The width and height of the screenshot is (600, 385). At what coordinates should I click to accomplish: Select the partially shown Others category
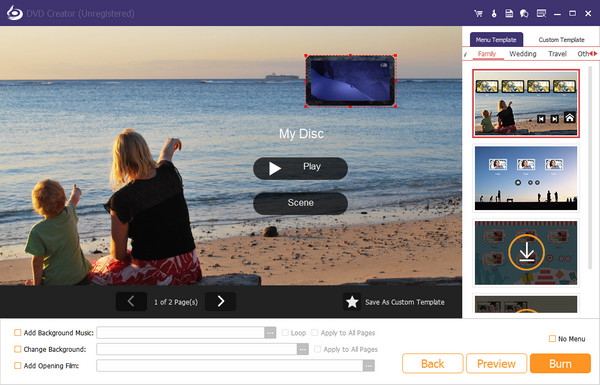pyautogui.click(x=583, y=54)
